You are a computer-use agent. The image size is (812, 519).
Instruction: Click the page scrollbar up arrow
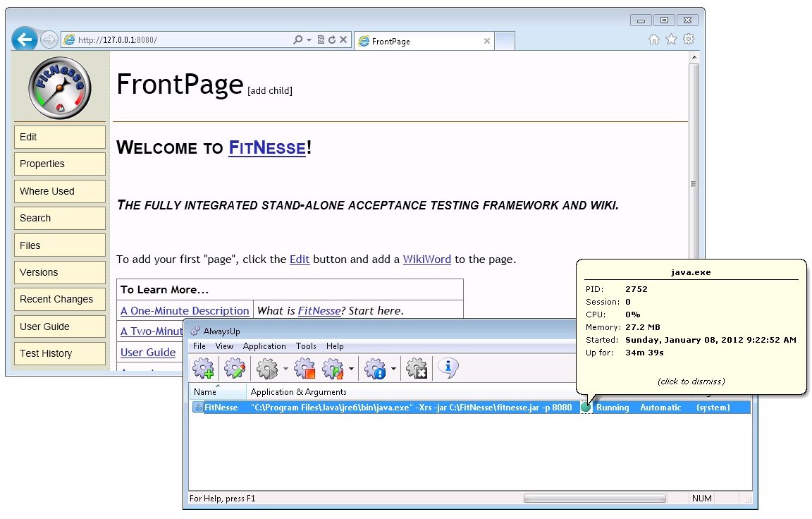click(694, 56)
